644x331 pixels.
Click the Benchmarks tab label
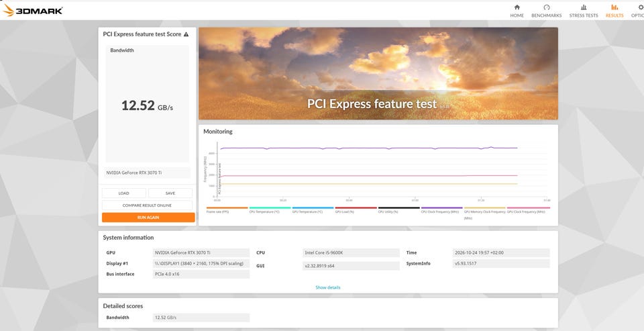[546, 15]
